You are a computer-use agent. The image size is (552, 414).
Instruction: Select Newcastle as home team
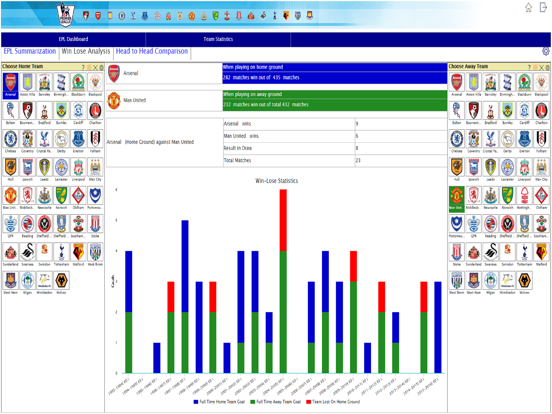[x=44, y=197]
